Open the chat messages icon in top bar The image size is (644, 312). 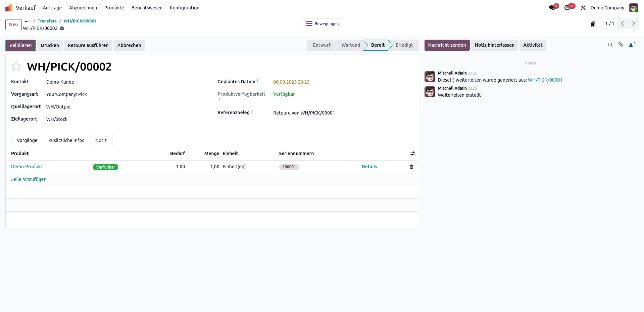click(x=552, y=8)
